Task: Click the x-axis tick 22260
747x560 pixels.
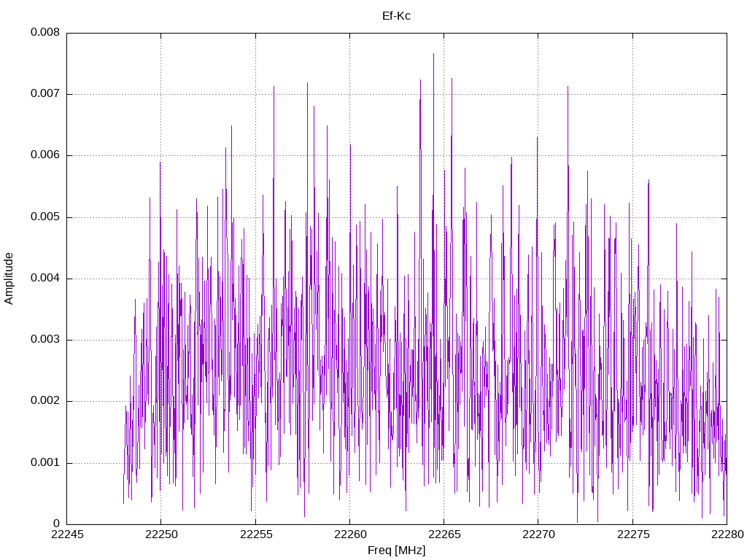Action: tap(349, 534)
